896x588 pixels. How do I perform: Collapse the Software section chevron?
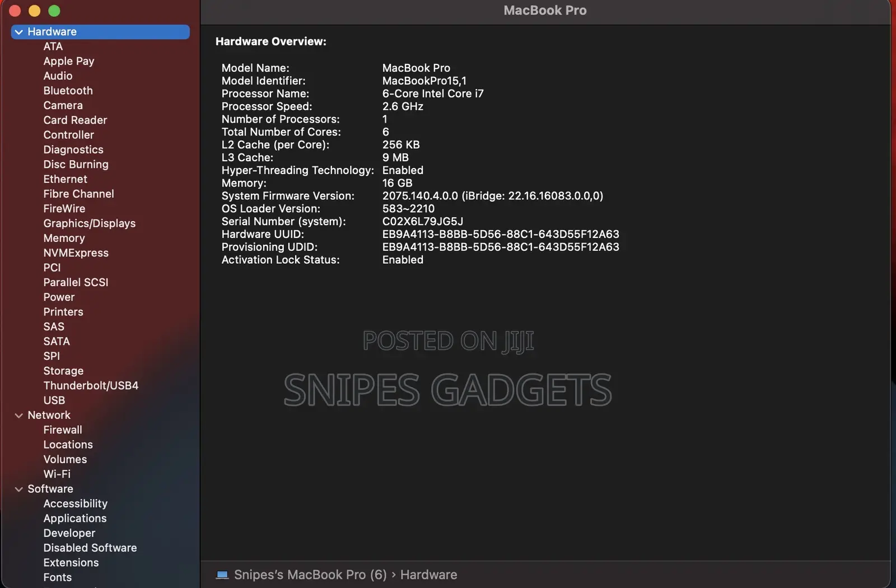[19, 489]
